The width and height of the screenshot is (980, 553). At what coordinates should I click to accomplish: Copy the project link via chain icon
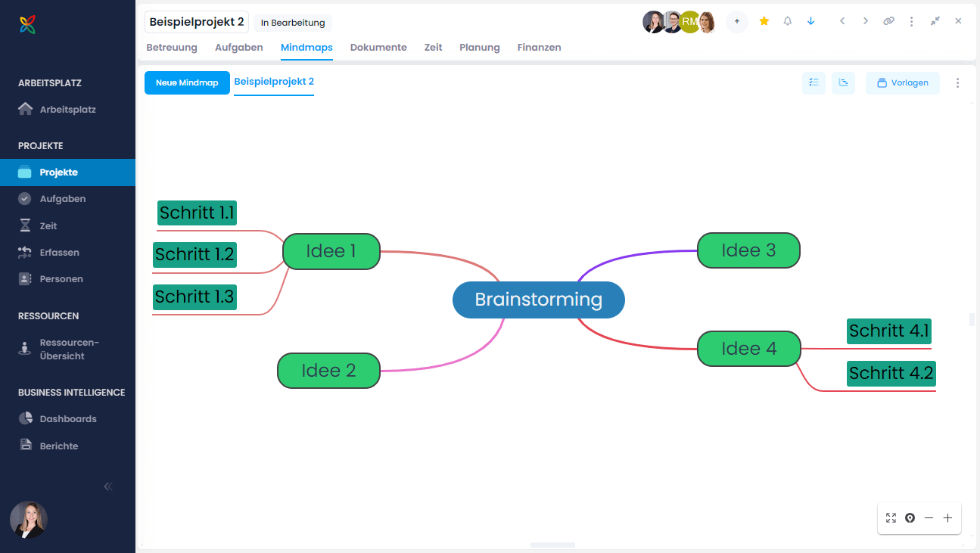point(889,21)
